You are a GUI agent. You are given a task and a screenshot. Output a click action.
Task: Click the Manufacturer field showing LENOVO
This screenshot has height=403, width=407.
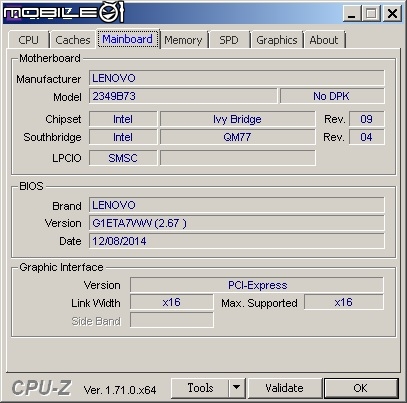coord(237,78)
